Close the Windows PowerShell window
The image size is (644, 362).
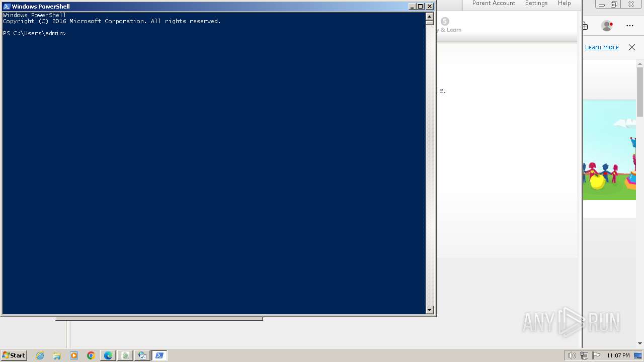pyautogui.click(x=430, y=7)
